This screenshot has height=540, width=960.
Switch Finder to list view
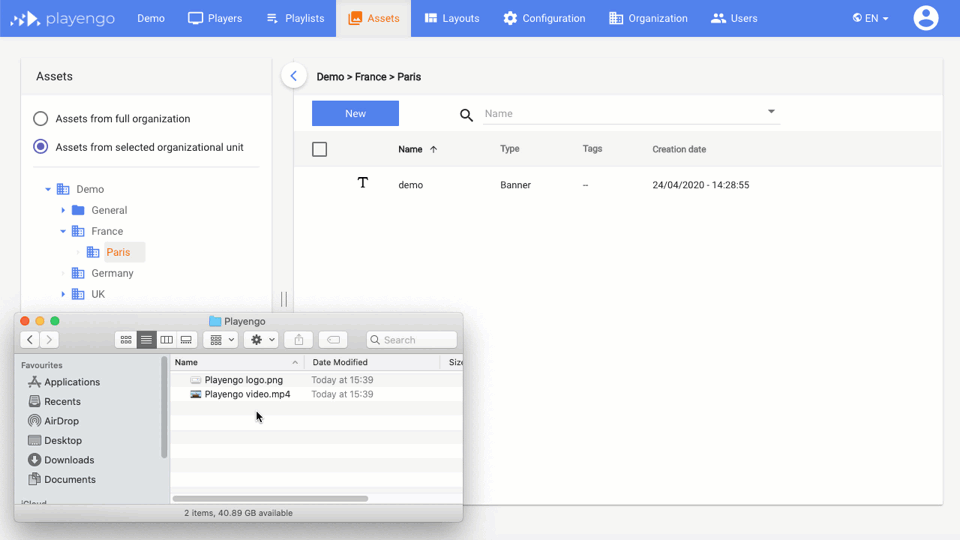(x=146, y=340)
